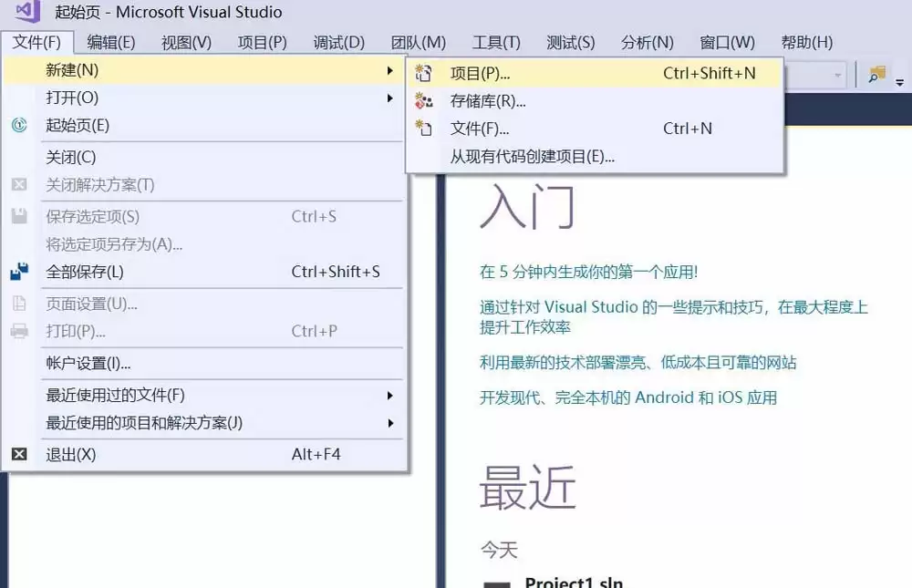This screenshot has width=912, height=588.
Task: Open the 编辑(E) menu
Action: pos(111,42)
